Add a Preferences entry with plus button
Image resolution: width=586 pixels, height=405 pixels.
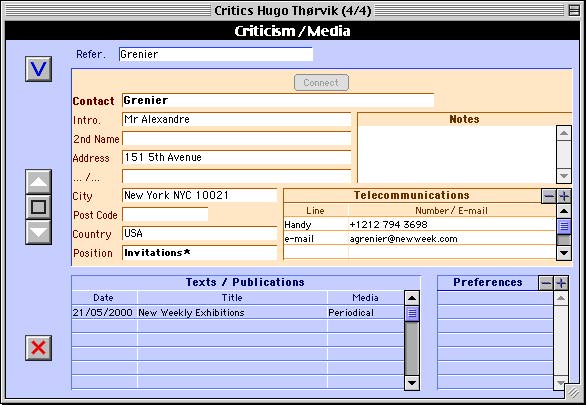(x=561, y=283)
